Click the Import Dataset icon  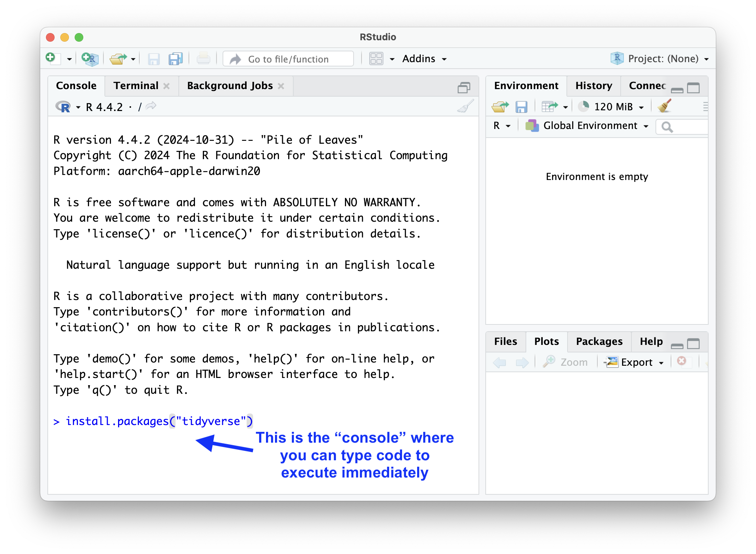point(550,106)
